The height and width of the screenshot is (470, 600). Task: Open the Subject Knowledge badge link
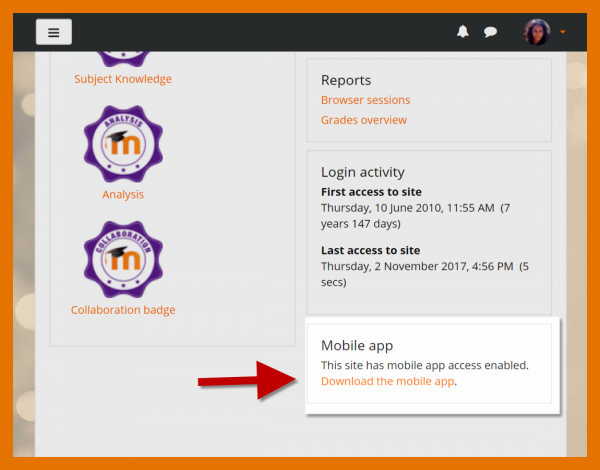[x=123, y=79]
